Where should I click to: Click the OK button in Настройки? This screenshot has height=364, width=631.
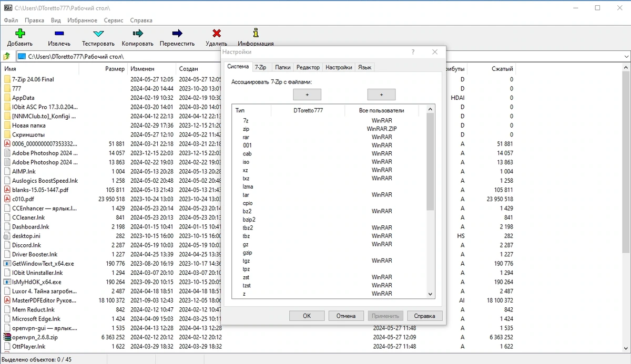pos(307,316)
